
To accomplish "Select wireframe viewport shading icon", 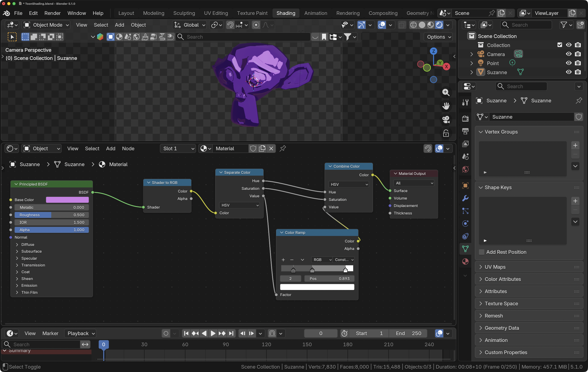I will pyautogui.click(x=413, y=25).
